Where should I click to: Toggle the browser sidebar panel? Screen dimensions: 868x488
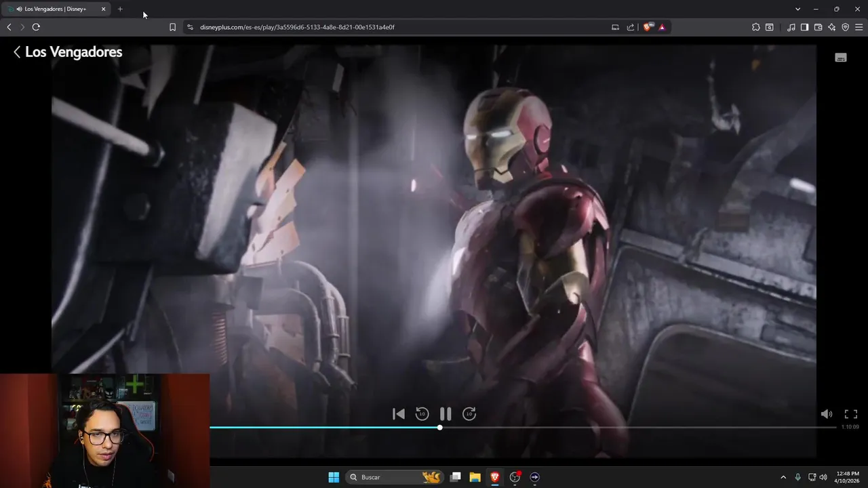click(x=804, y=27)
